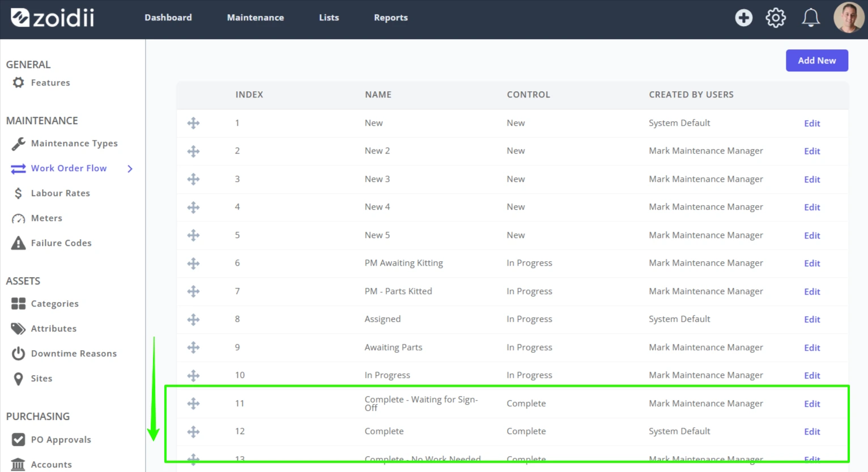Open Failure Codes warning item
The width and height of the screenshot is (868, 472).
click(x=52, y=243)
